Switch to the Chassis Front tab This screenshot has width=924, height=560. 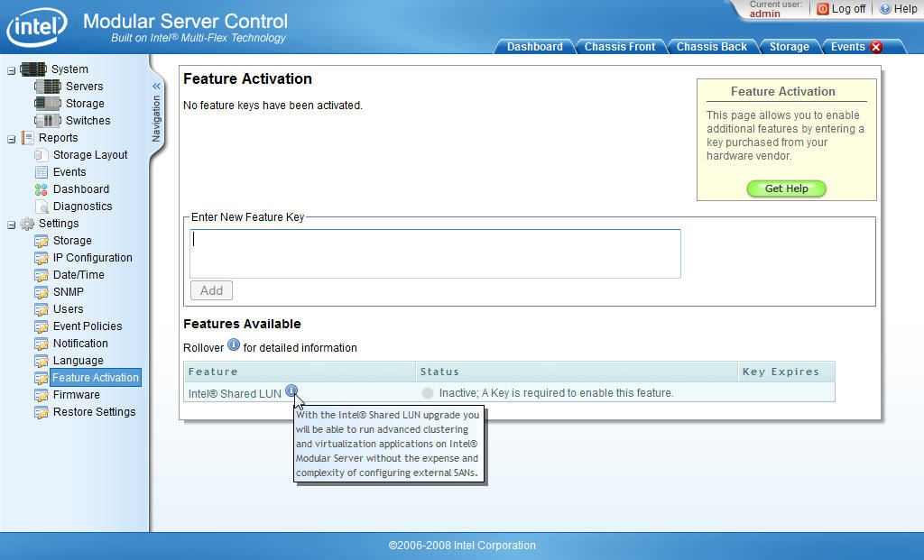click(x=621, y=47)
